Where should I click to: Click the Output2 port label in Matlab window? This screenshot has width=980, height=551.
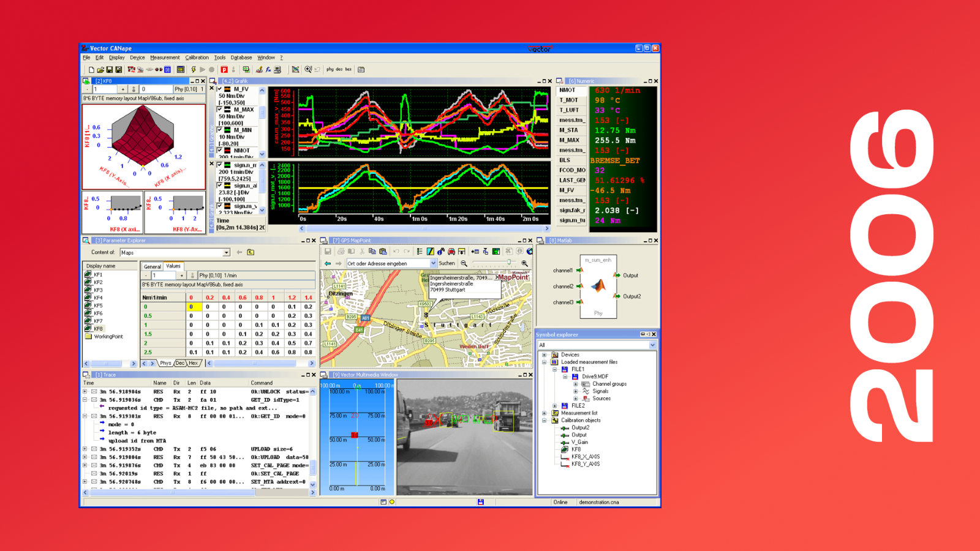(632, 296)
